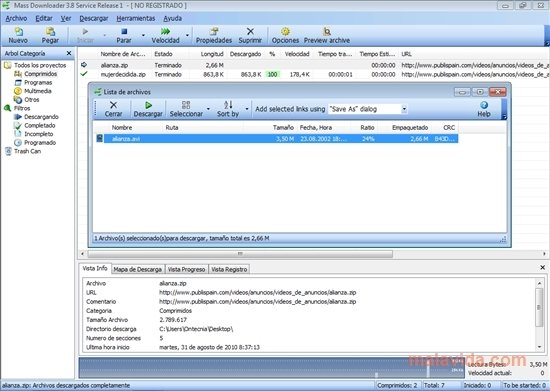550x391 pixels.
Task: Select Filtros node in tree
Action: (22, 108)
